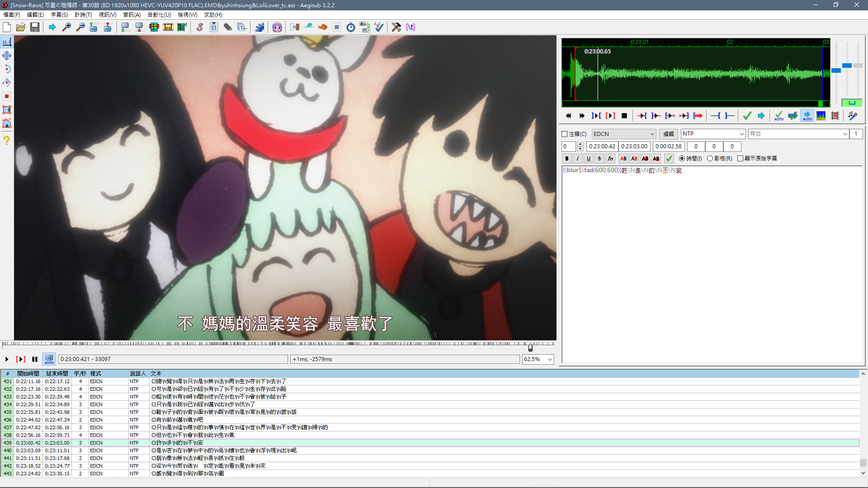Viewport: 868px width, 488px height.
Task: Click the layer number stepper arrows
Action: [580, 146]
